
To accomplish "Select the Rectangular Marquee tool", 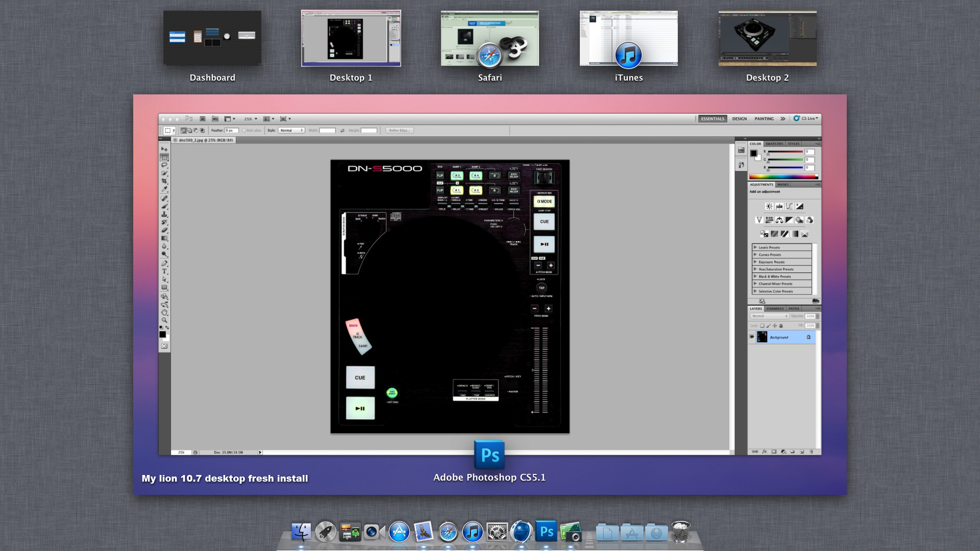I will 164,157.
